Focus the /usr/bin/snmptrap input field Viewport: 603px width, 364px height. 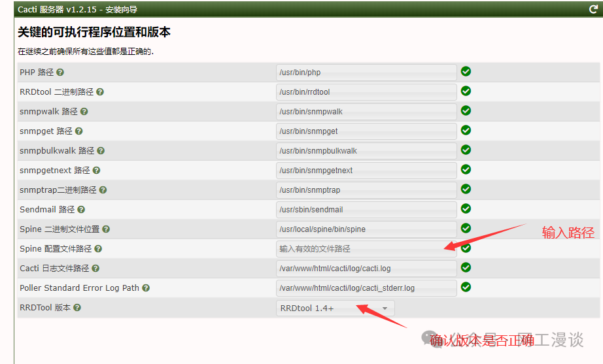tap(366, 190)
